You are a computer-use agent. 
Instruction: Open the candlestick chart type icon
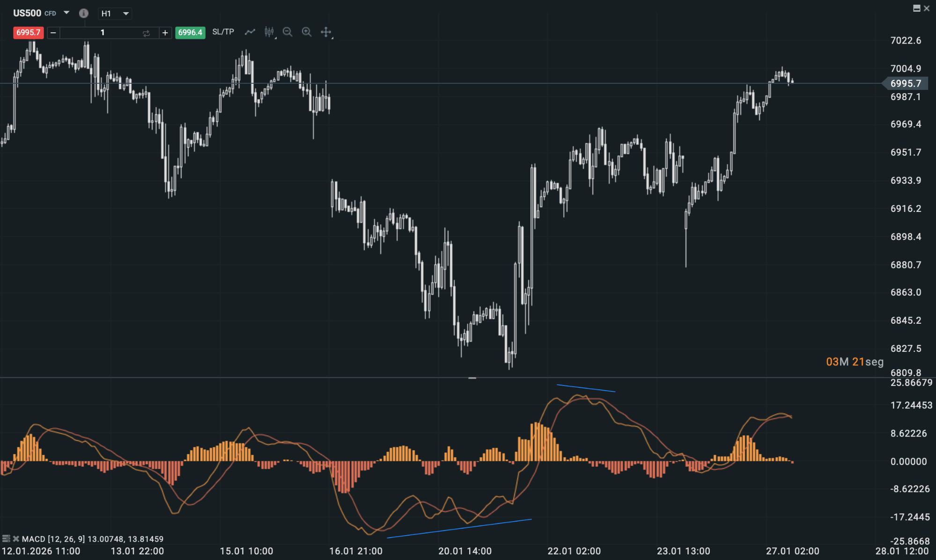point(269,32)
